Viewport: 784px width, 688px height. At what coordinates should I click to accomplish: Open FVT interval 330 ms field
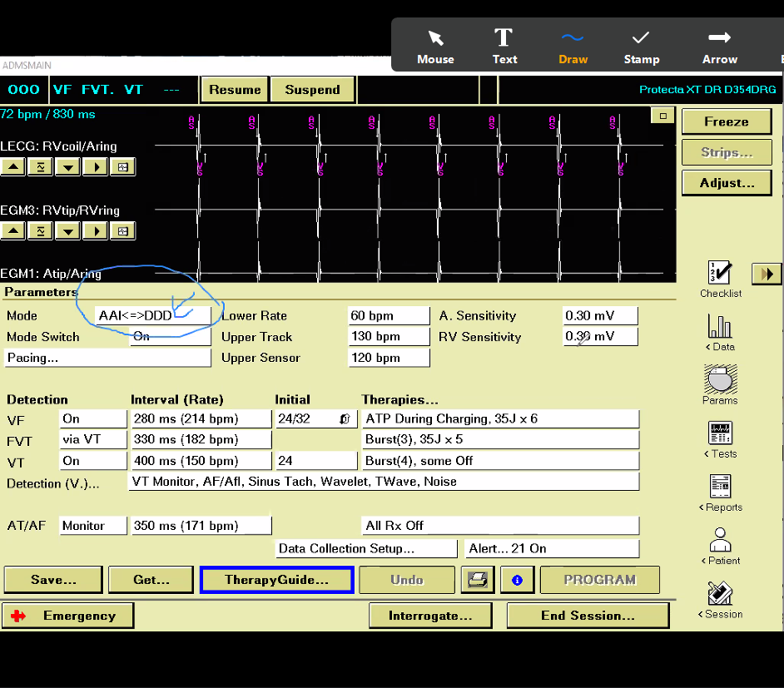(x=201, y=440)
